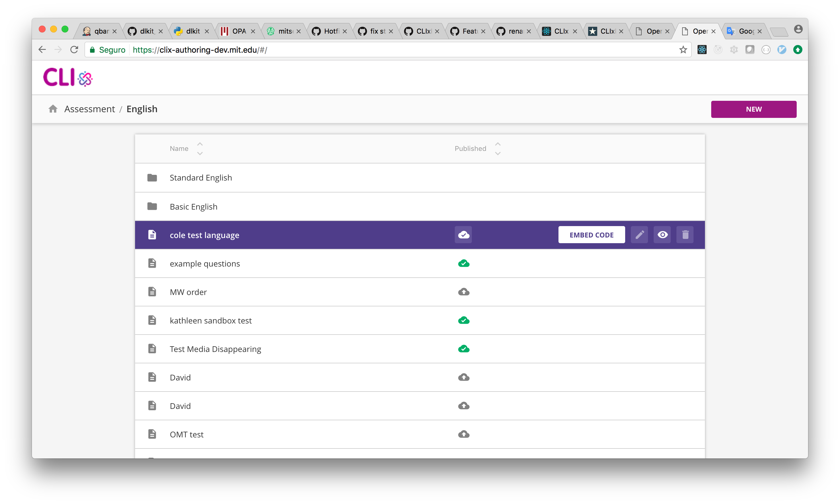This screenshot has width=840, height=504.
Task: Sort Published column ascending arrow
Action: tap(498, 144)
